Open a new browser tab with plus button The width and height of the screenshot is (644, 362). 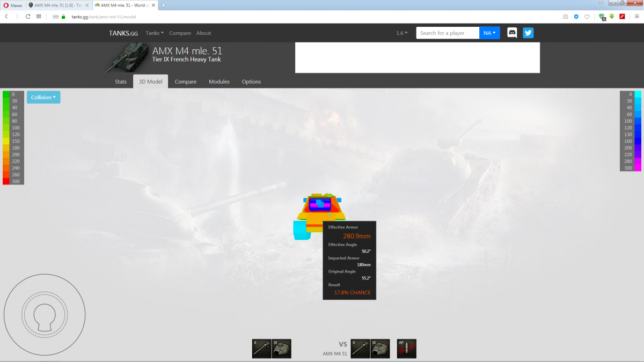[164, 5]
